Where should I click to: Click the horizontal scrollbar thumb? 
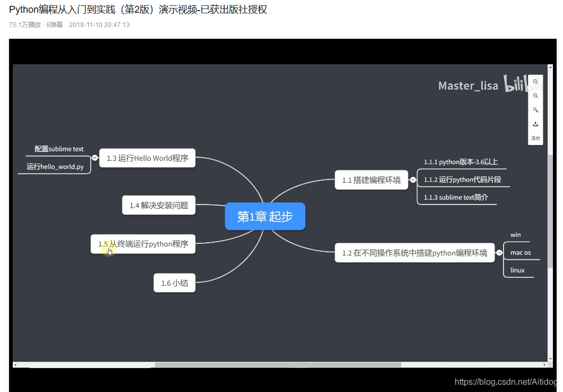278,365
